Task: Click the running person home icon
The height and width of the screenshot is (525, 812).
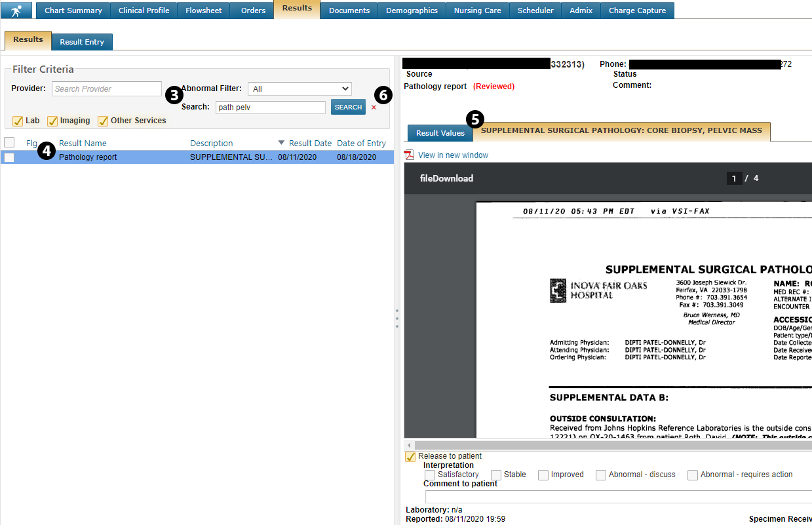Action: click(17, 10)
